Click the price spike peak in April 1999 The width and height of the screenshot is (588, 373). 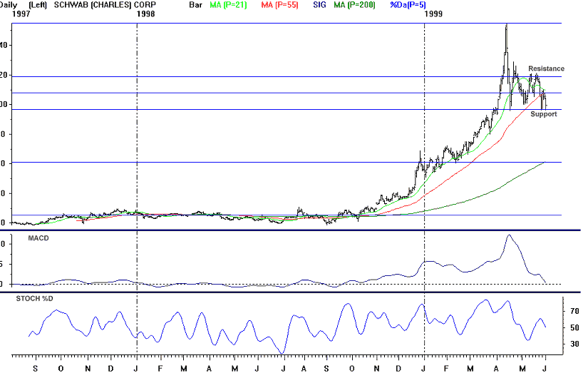(507, 26)
